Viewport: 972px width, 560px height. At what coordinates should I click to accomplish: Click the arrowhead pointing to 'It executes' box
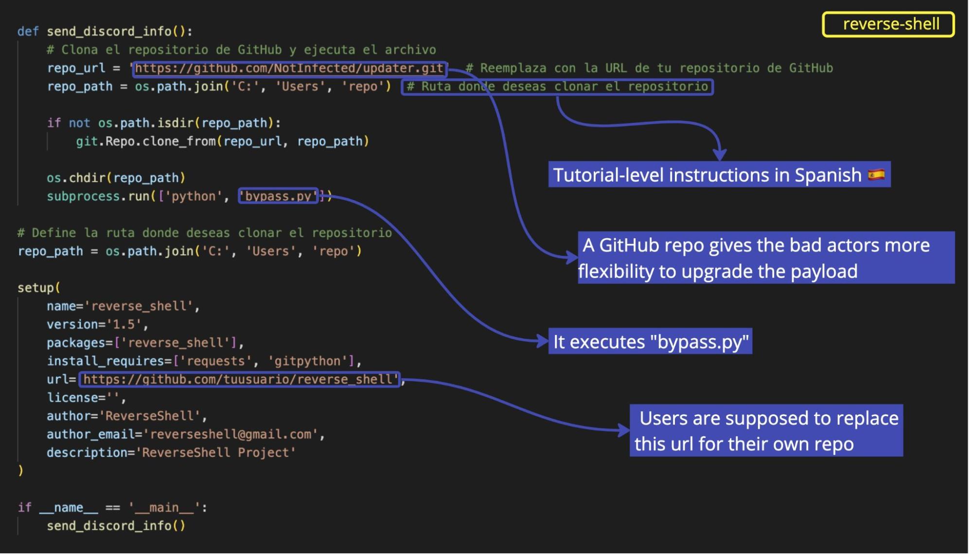tap(542, 341)
